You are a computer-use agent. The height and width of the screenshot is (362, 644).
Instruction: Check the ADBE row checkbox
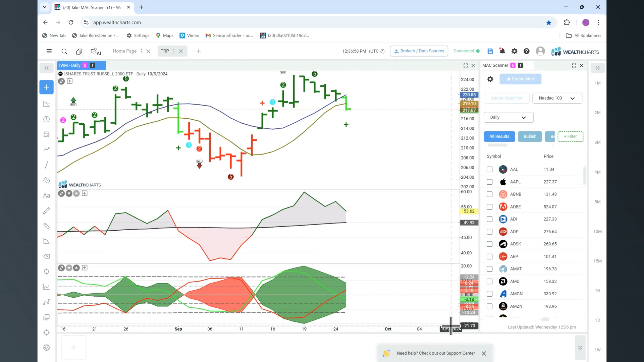click(x=489, y=207)
